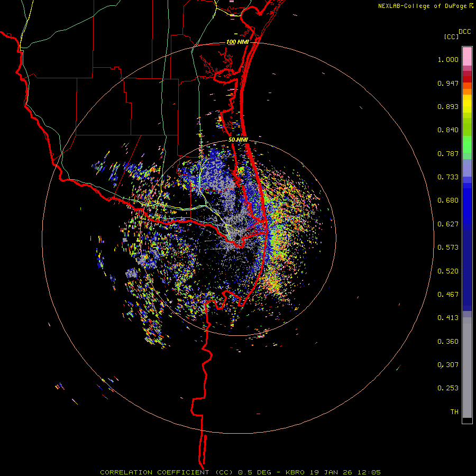The image size is (476, 476).
Task: Select the 0.573 scale value
Action: 448,248
